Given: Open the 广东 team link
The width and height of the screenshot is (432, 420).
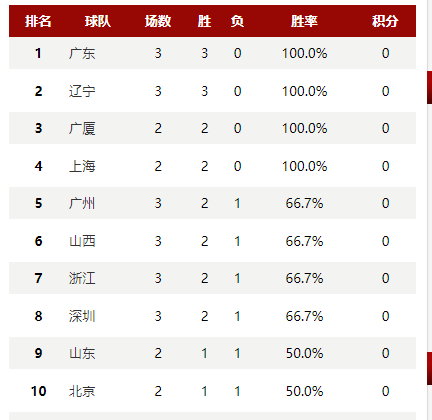Looking at the screenshot, I should tap(82, 53).
